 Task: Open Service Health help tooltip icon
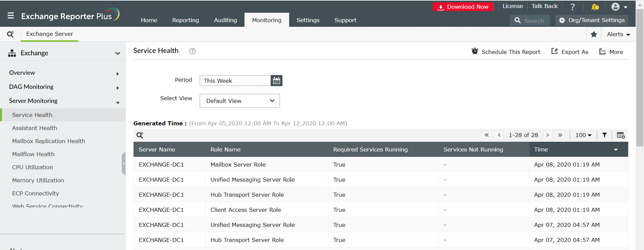192,51
